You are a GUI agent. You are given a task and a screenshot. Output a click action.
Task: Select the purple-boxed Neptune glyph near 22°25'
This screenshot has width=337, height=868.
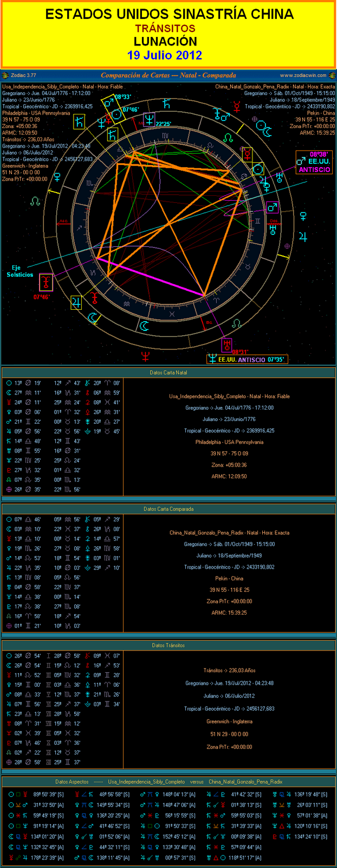(x=149, y=119)
